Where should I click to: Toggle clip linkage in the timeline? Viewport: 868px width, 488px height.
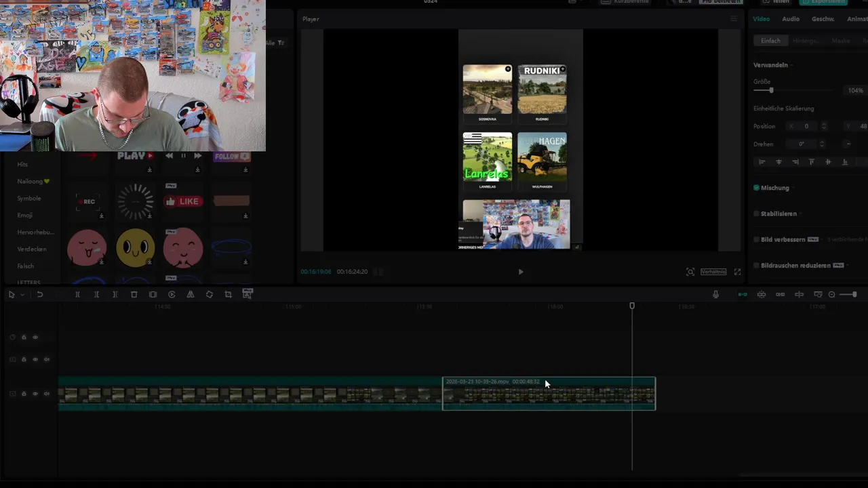pos(781,294)
